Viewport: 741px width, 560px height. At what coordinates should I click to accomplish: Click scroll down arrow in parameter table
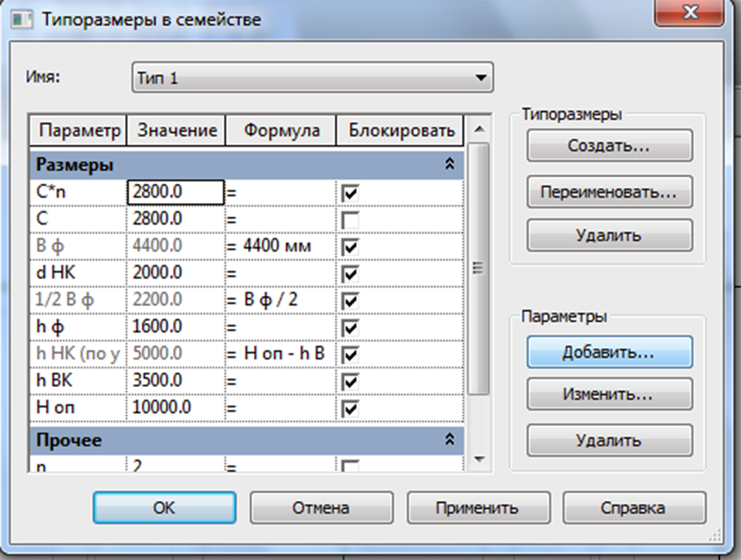pyautogui.click(x=479, y=459)
